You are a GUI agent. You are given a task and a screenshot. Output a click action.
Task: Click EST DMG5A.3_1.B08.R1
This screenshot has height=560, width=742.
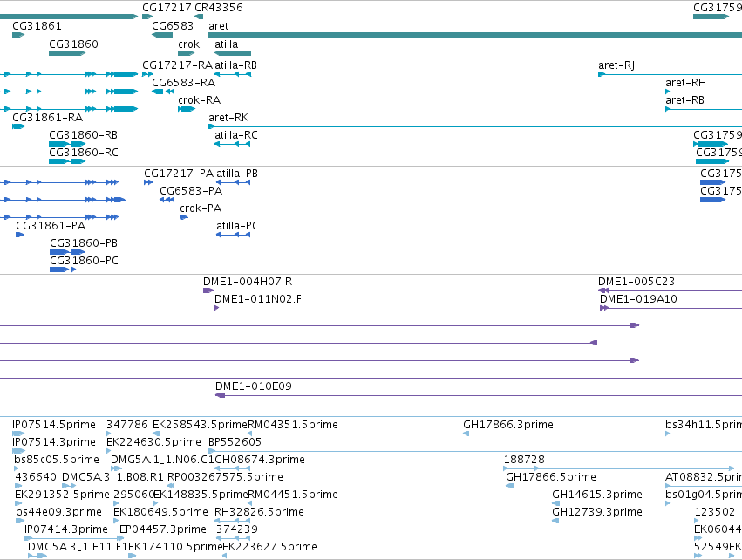[112, 477]
